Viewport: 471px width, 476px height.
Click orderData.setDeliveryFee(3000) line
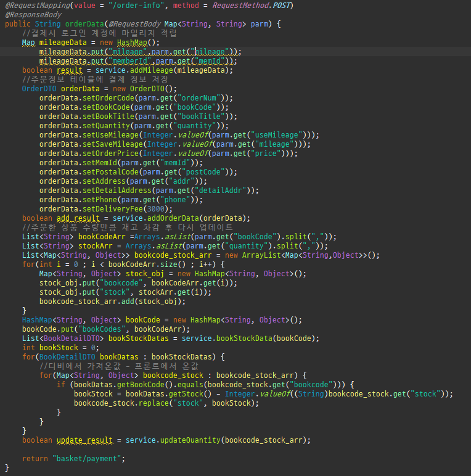coord(105,209)
